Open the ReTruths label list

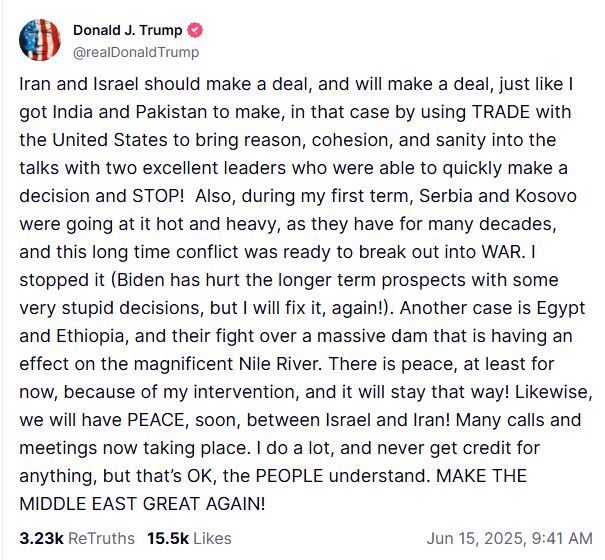101,538
